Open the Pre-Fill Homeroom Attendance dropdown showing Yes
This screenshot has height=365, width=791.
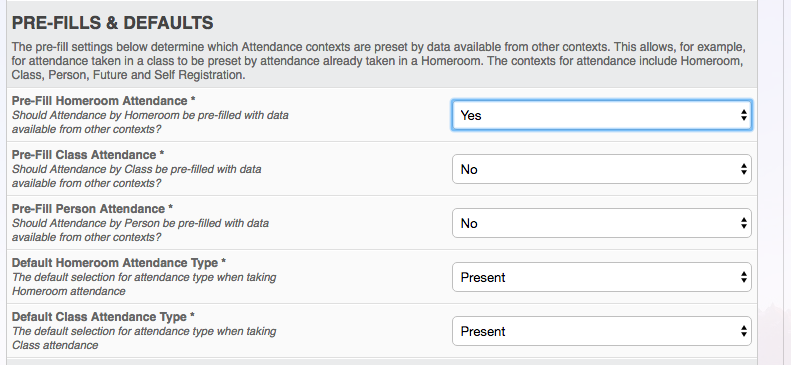coord(601,115)
